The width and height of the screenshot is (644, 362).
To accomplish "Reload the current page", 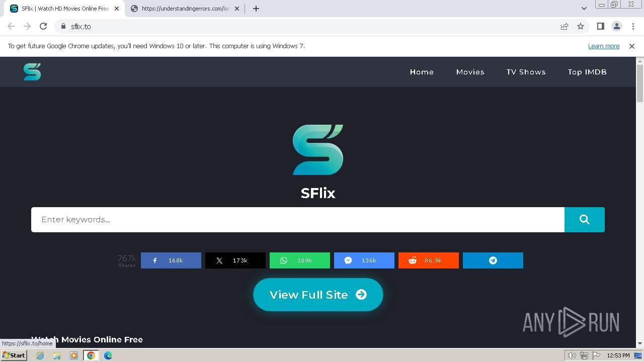I will click(43, 26).
